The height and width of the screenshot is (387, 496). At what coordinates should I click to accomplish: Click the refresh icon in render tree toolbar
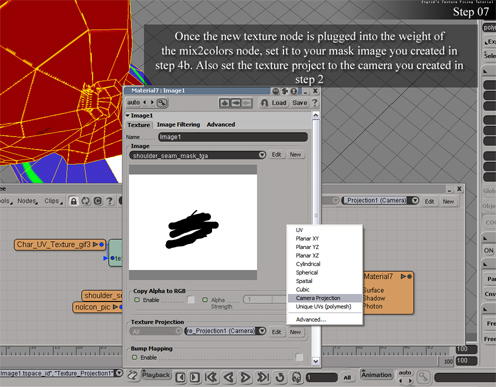86,201
